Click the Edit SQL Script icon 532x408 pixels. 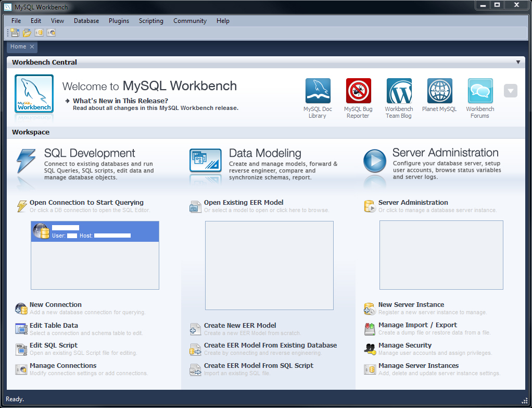[21, 349]
